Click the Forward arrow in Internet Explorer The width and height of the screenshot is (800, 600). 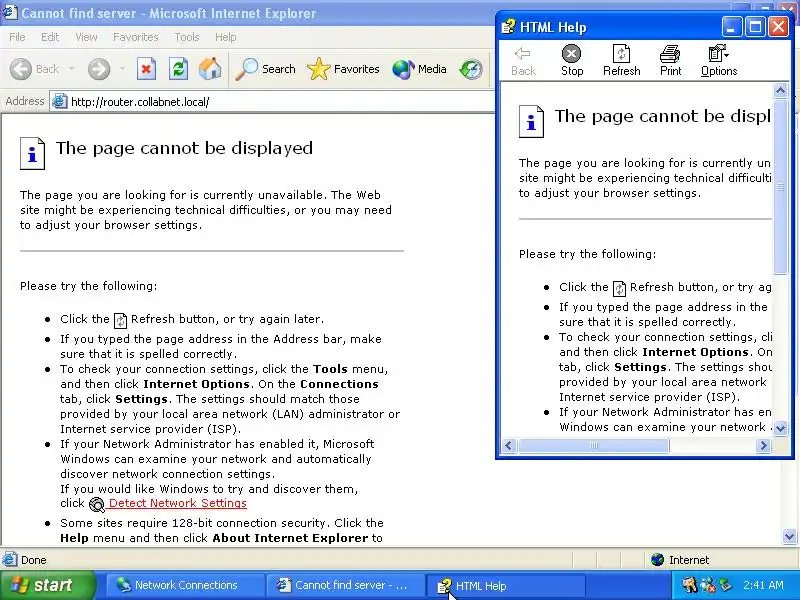pos(99,69)
